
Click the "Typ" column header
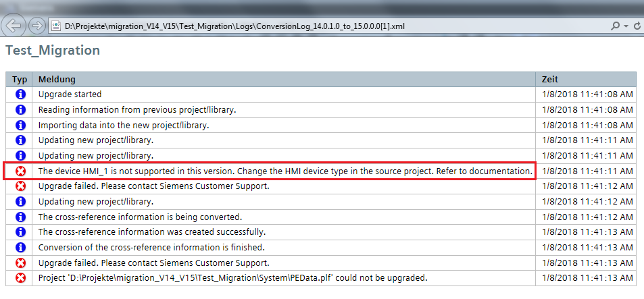[x=20, y=80]
